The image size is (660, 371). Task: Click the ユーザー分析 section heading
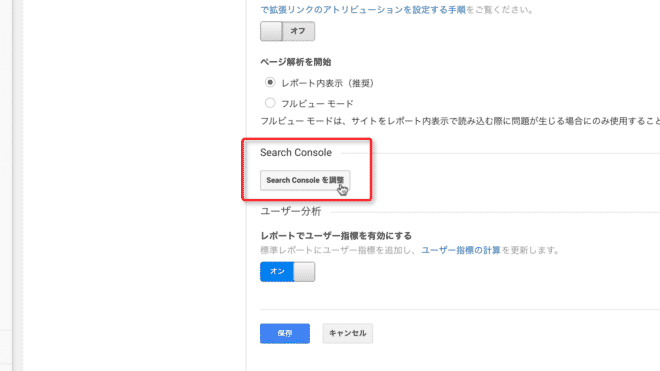291,211
